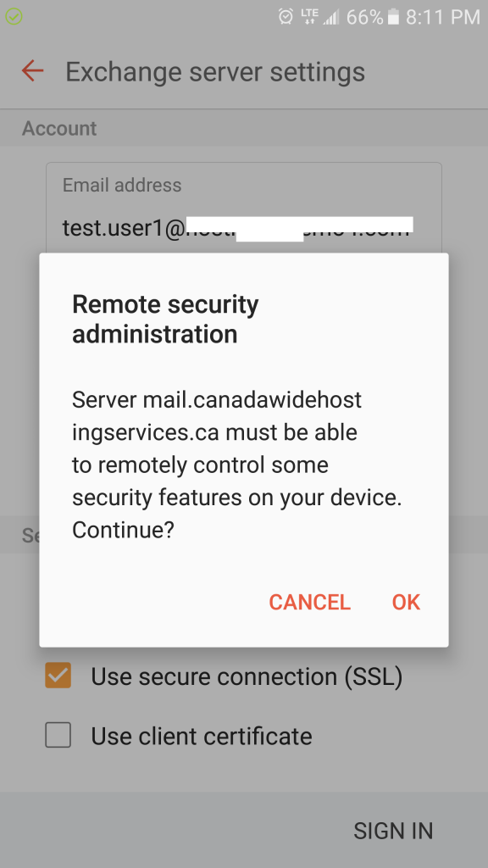Tap the red back arrow icon
This screenshot has height=868, width=488.
point(32,71)
